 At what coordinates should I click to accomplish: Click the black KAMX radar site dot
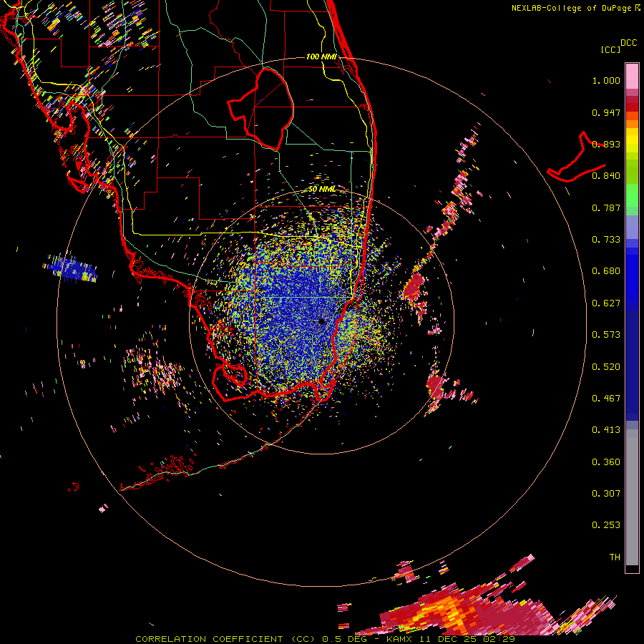click(321, 321)
